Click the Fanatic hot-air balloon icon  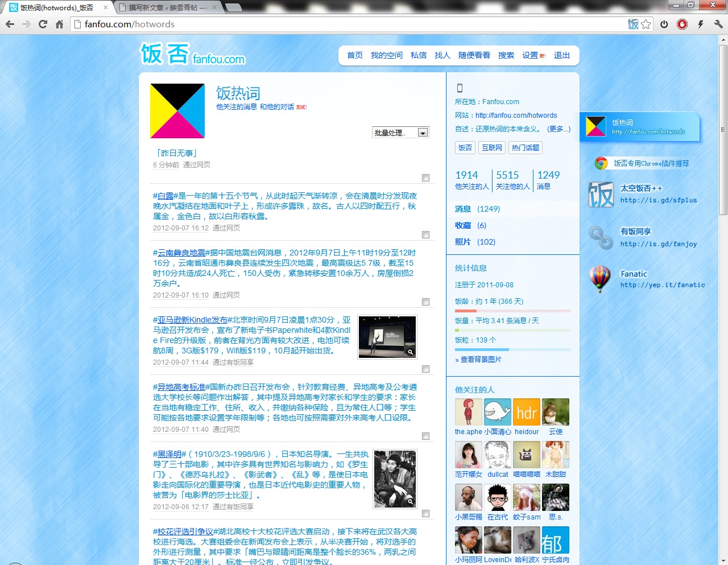click(x=600, y=279)
